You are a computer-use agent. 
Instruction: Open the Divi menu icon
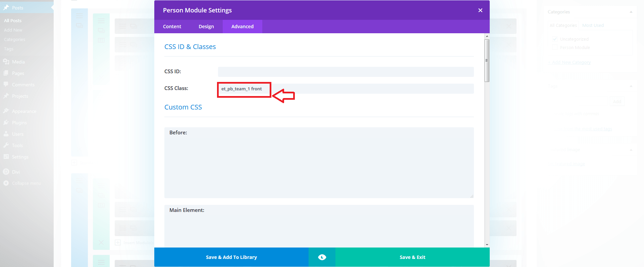pos(6,172)
